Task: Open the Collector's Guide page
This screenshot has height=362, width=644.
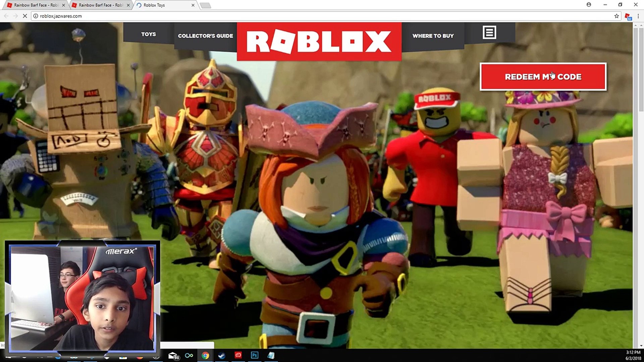Action: coord(205,36)
